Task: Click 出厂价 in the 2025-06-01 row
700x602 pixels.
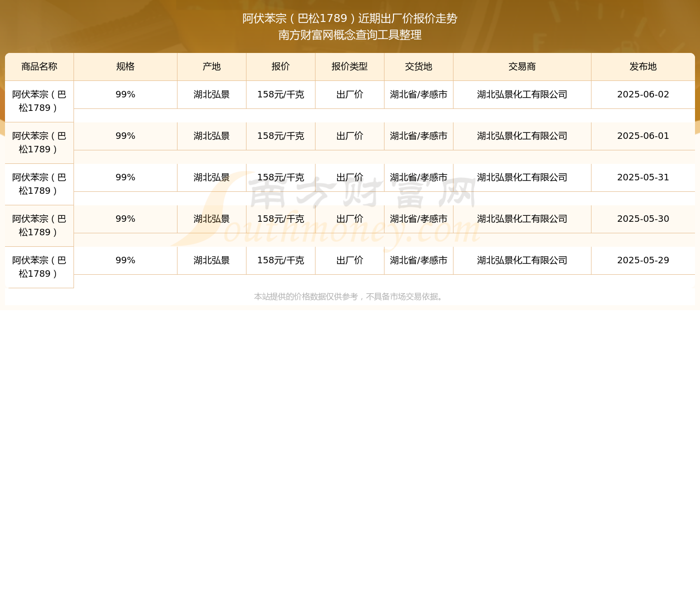Action: click(x=349, y=136)
